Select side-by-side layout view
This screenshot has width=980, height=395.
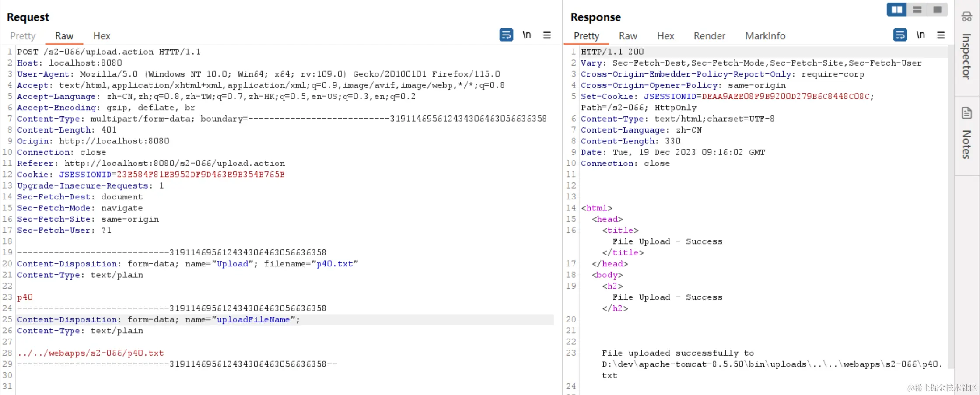pos(897,10)
